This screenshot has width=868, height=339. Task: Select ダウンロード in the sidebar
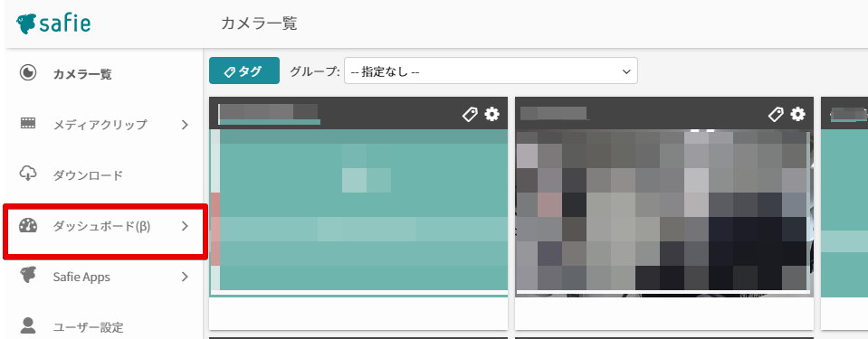(88, 175)
